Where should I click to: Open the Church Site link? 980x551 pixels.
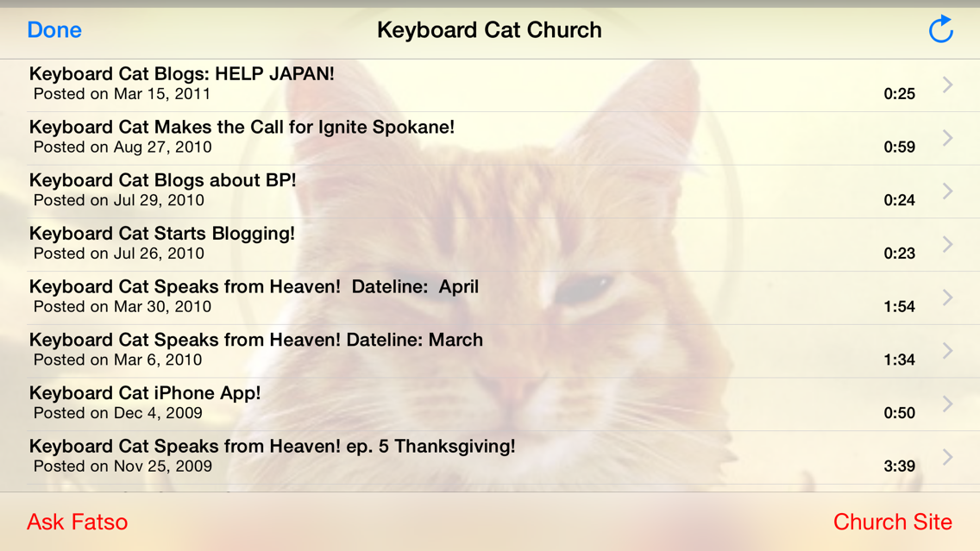point(893,522)
